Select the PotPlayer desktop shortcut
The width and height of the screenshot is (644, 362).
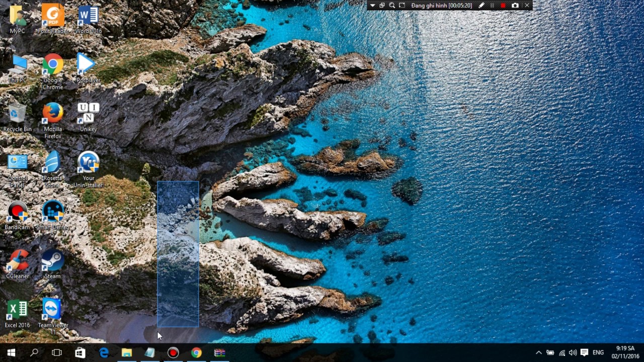click(x=88, y=68)
